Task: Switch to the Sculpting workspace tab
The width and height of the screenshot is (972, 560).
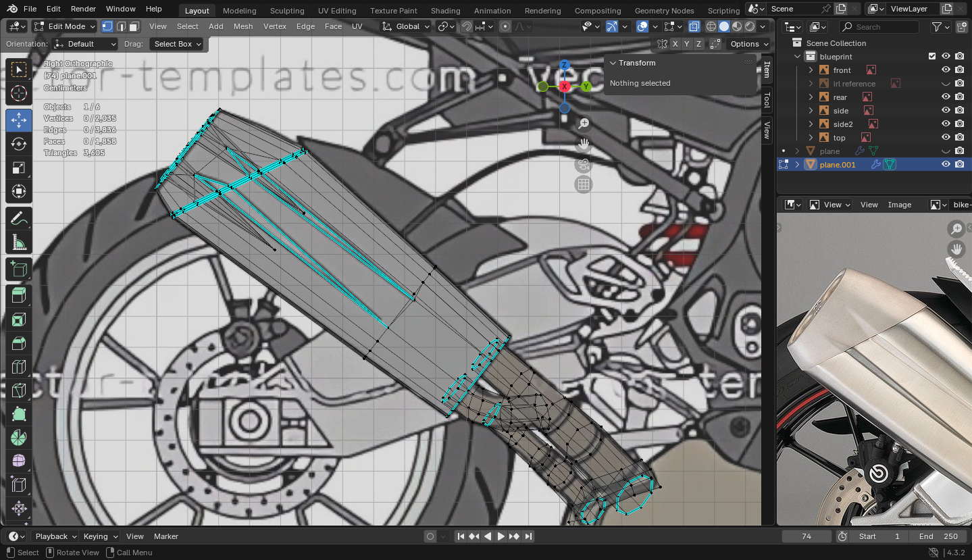Action: click(x=287, y=11)
